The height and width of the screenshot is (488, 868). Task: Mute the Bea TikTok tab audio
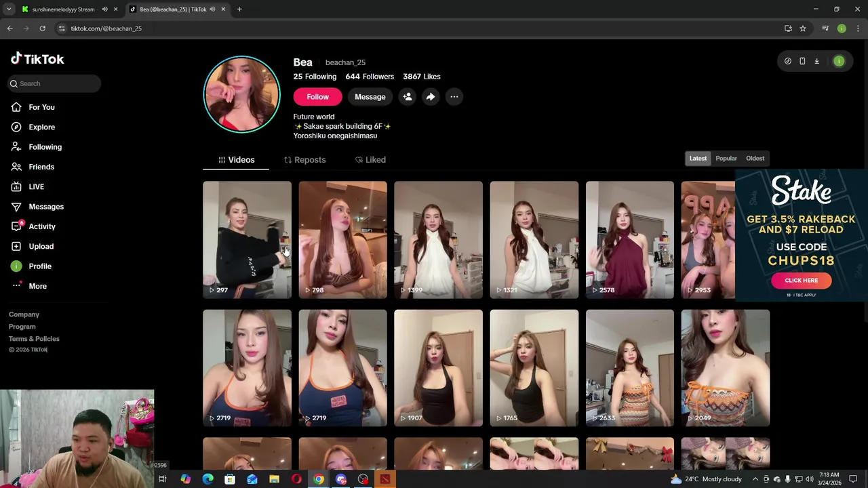point(212,9)
